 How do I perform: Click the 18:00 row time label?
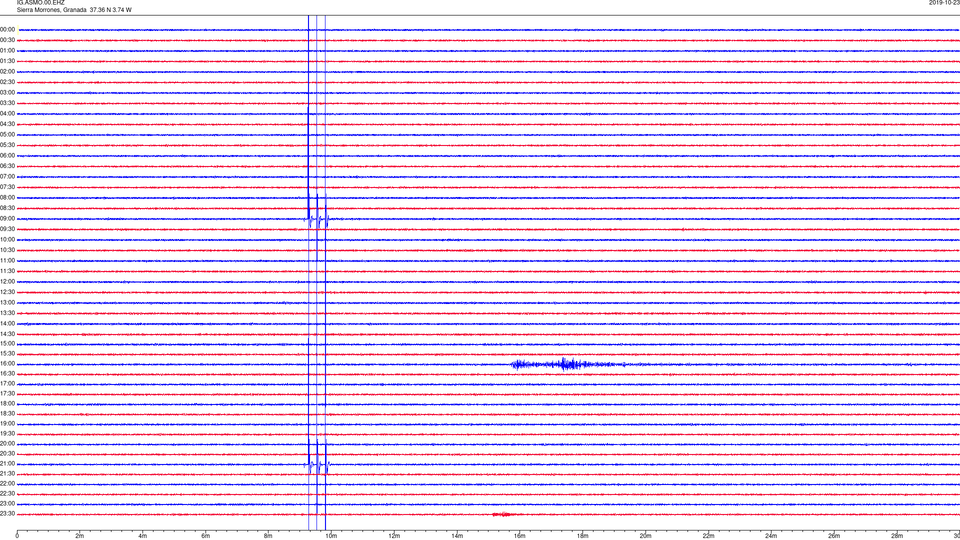pos(7,403)
